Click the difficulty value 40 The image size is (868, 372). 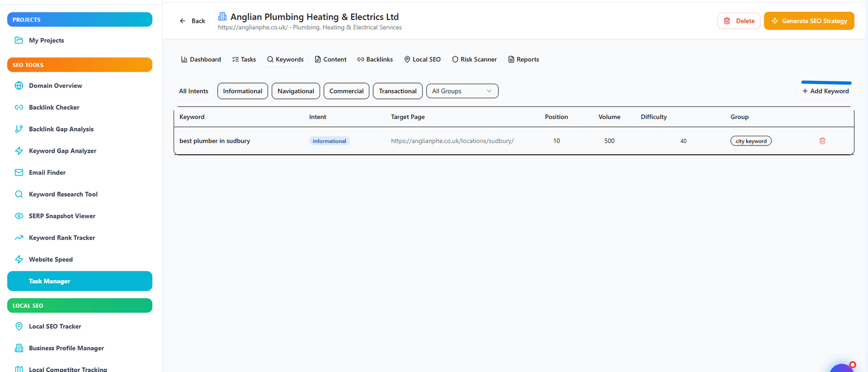click(684, 141)
